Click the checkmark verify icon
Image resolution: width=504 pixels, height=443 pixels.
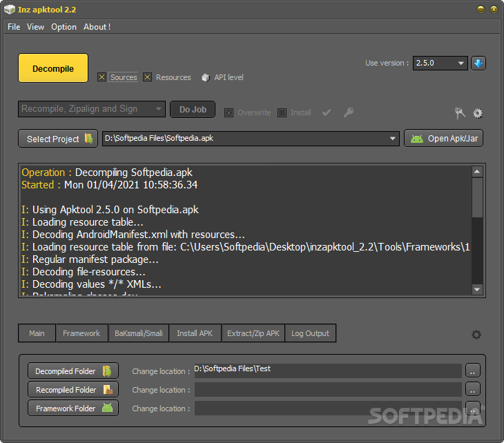click(327, 112)
